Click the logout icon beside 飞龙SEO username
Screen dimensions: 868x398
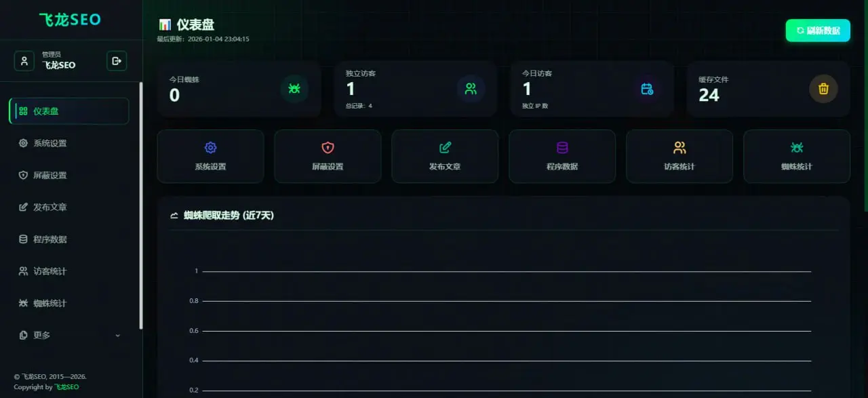[x=117, y=61]
